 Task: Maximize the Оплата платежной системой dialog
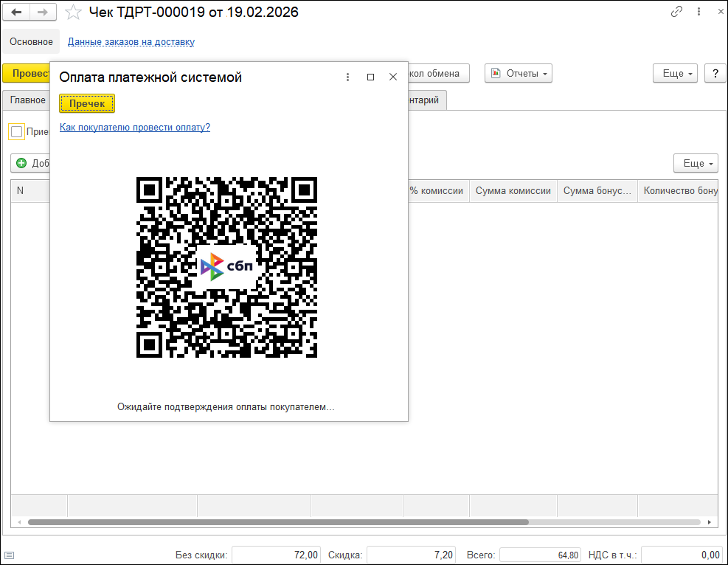coord(370,77)
